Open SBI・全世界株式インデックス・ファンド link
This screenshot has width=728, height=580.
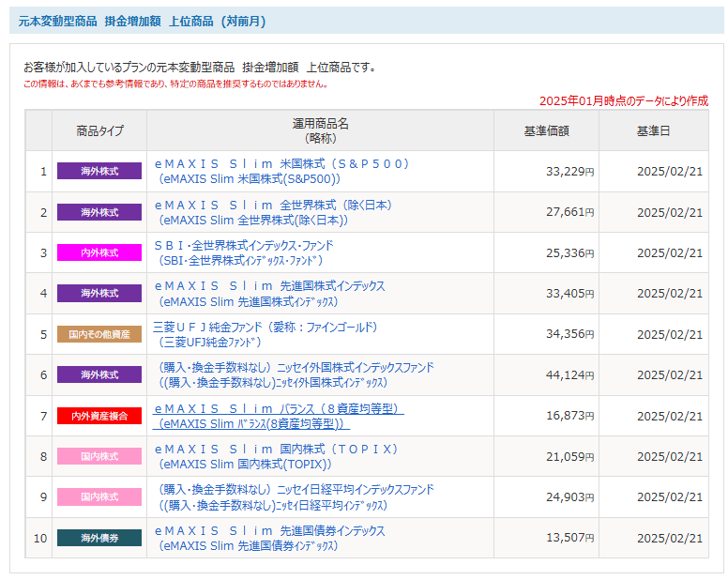pos(244,252)
